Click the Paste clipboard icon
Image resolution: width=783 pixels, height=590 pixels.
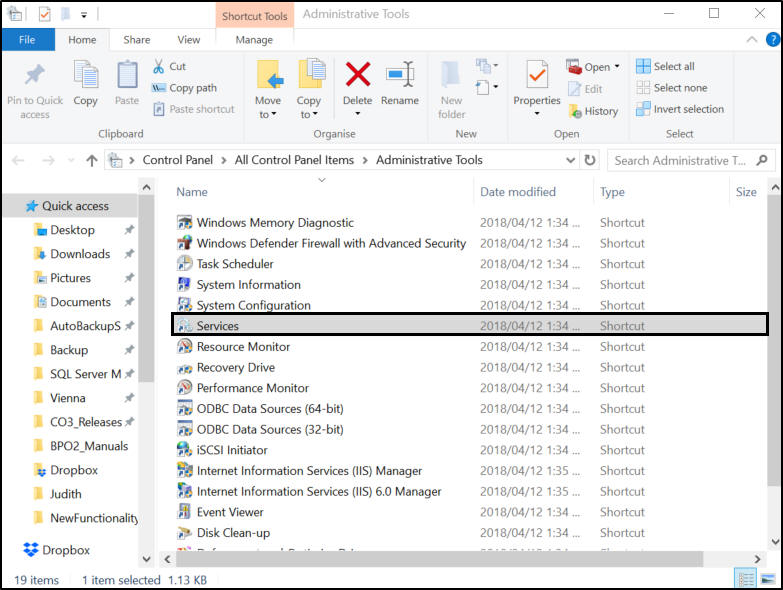coord(127,75)
